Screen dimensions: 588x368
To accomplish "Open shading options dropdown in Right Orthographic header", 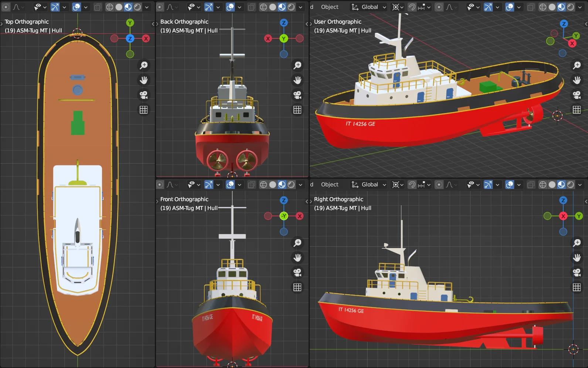I will [x=580, y=185].
